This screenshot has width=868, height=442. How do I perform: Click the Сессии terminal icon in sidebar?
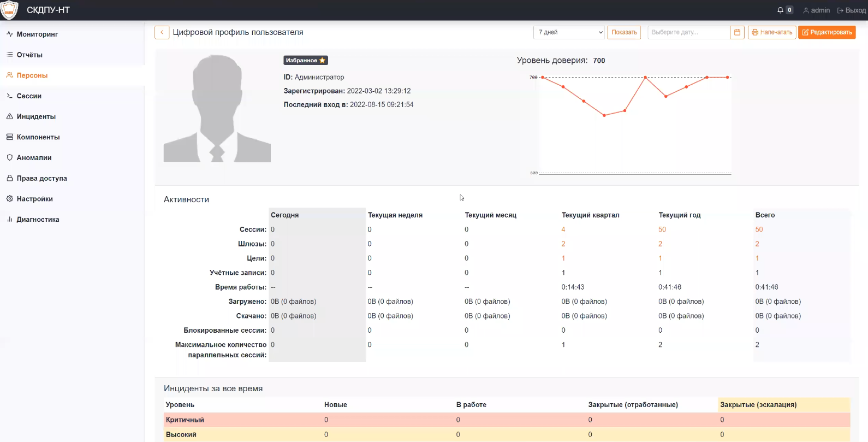(x=9, y=96)
